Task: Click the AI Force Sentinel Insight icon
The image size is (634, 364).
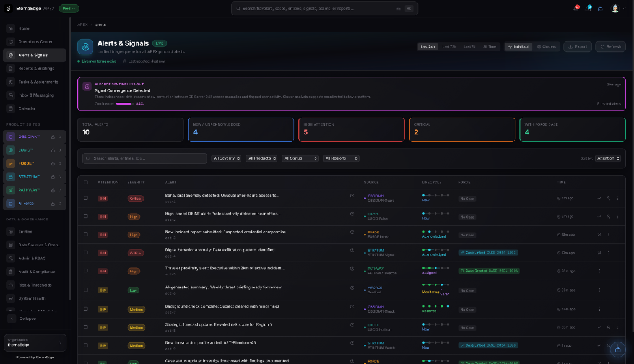Action: coord(87,87)
